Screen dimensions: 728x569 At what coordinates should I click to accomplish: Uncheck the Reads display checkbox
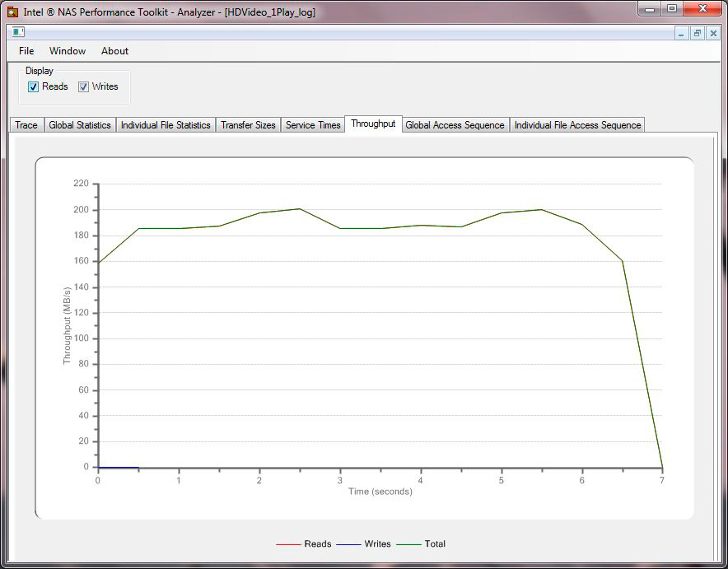click(x=34, y=86)
